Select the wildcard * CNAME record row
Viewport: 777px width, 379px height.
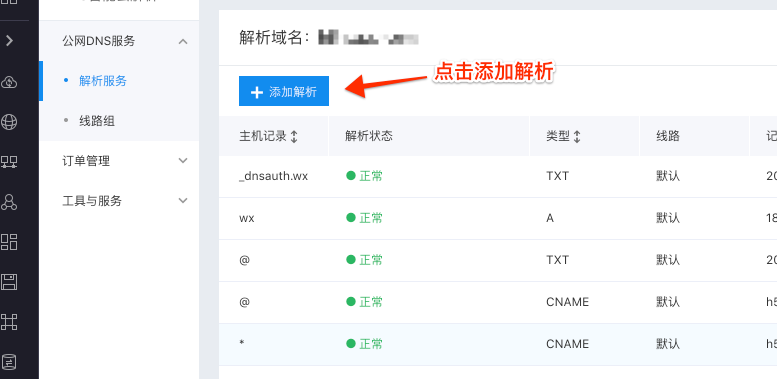point(498,344)
